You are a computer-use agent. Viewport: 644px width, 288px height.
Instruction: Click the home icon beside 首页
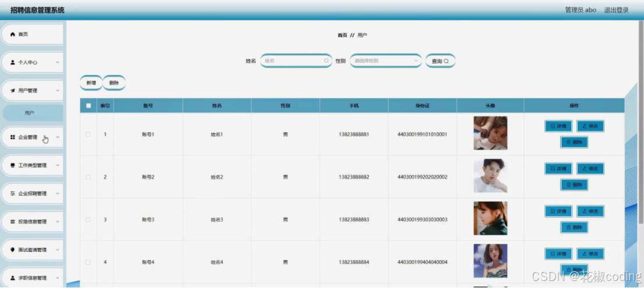coord(13,34)
